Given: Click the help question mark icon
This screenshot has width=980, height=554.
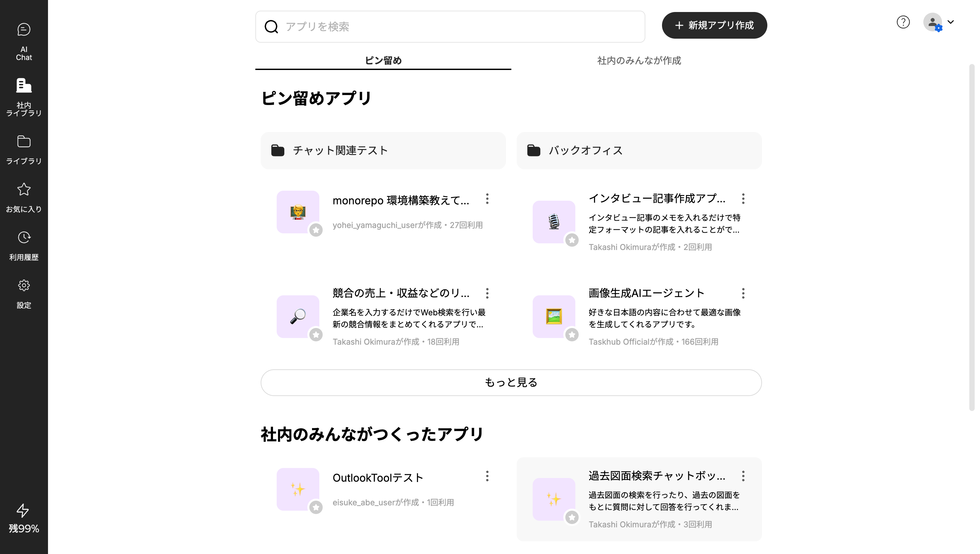Looking at the screenshot, I should [903, 22].
